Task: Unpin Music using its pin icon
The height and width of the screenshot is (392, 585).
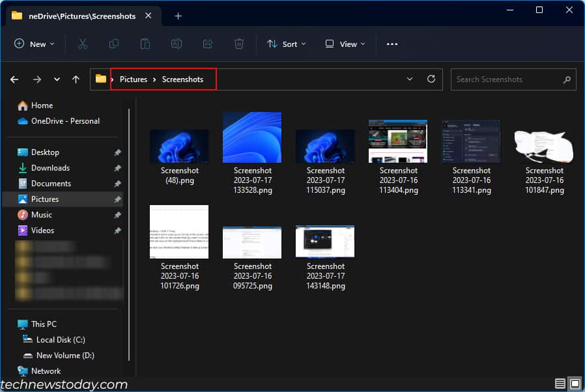Action: pyautogui.click(x=117, y=215)
